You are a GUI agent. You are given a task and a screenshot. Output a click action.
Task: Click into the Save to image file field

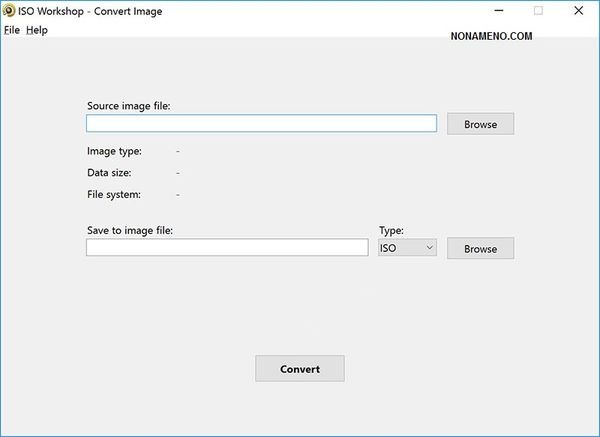227,247
